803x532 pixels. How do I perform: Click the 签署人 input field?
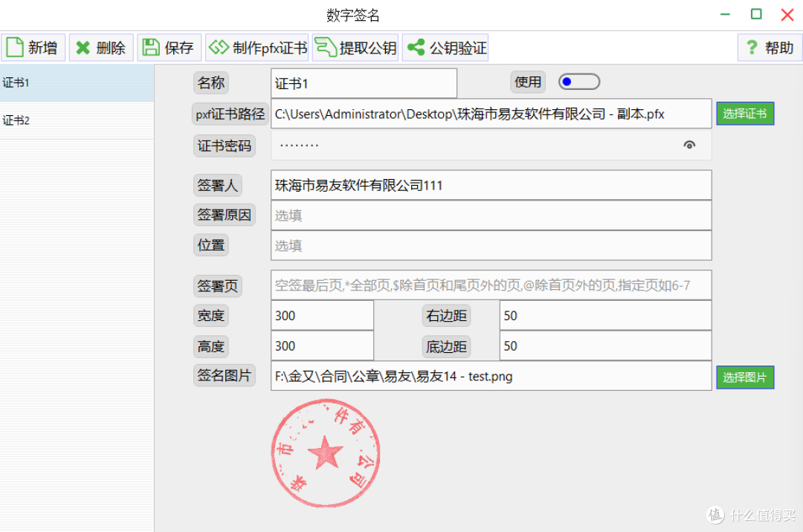pyautogui.click(x=491, y=185)
